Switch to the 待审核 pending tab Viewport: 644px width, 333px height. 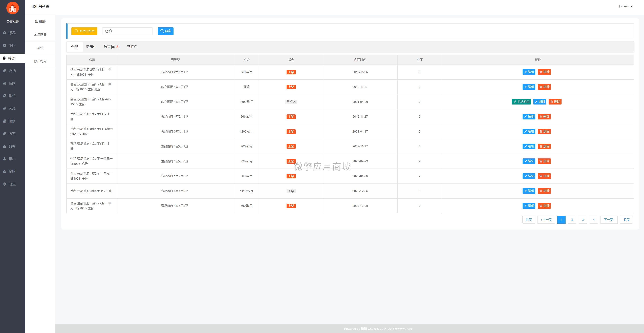click(x=112, y=47)
